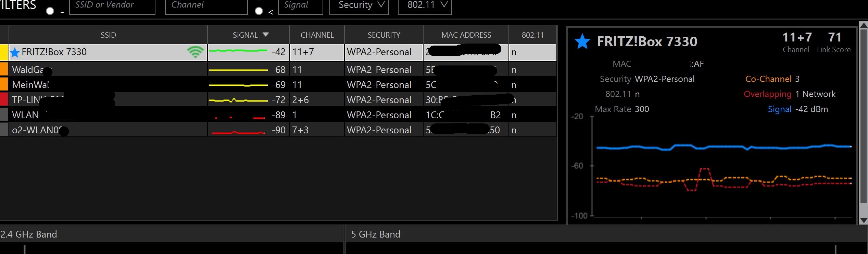The width and height of the screenshot is (868, 254).
Task: Sort by the MAC ADDRESS column header
Action: [466, 35]
